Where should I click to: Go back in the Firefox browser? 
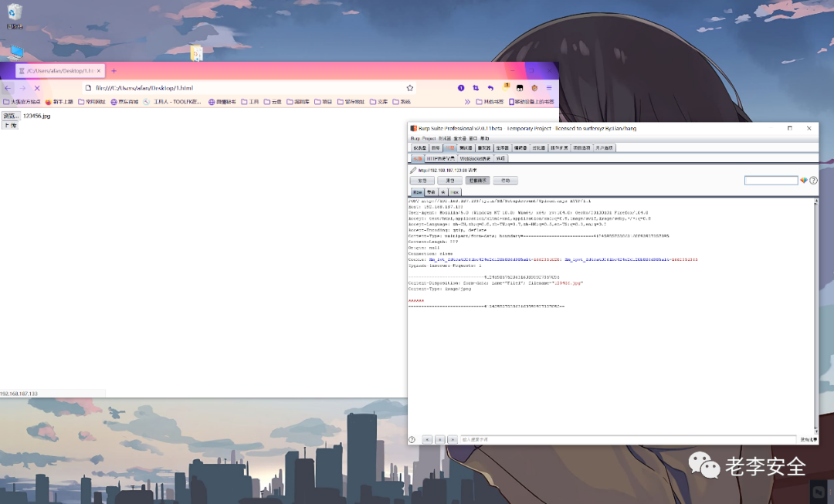click(x=8, y=88)
